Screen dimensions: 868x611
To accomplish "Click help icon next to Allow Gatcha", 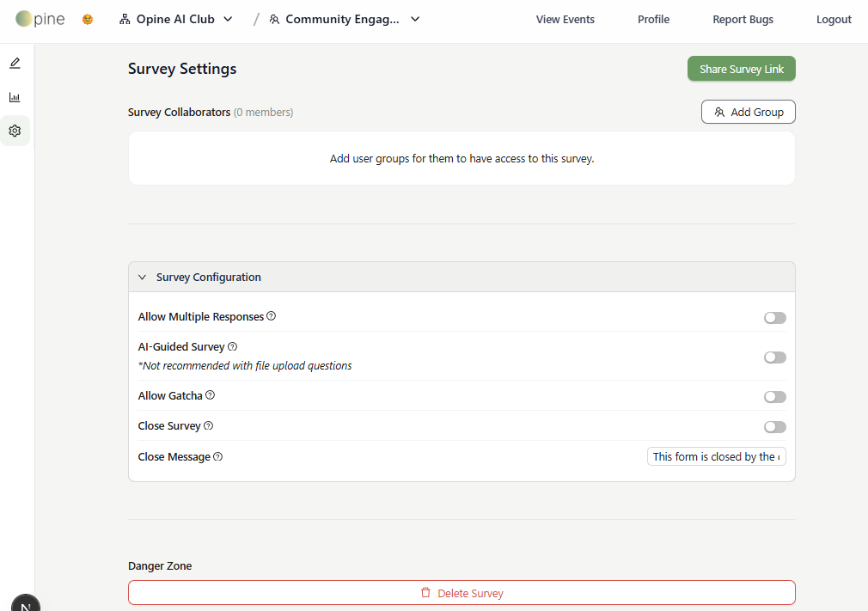I will 210,395.
